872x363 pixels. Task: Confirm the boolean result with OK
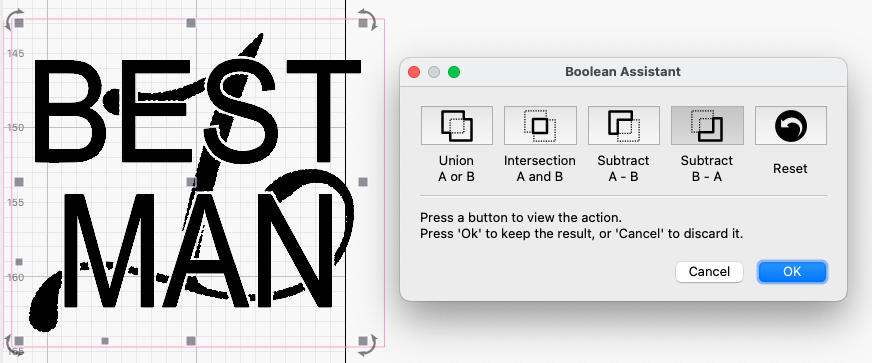[792, 272]
